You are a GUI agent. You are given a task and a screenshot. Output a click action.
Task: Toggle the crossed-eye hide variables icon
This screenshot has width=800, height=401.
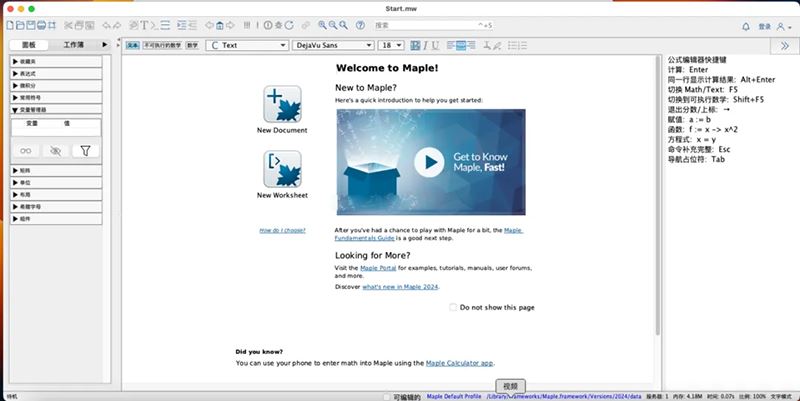[x=56, y=151]
